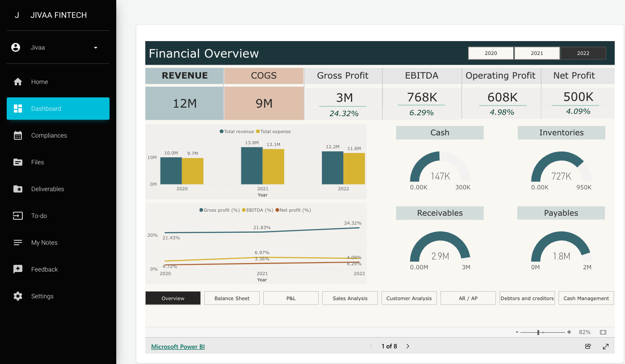This screenshot has width=625, height=364.
Task: Toggle the 2022 year filter
Action: point(583,53)
